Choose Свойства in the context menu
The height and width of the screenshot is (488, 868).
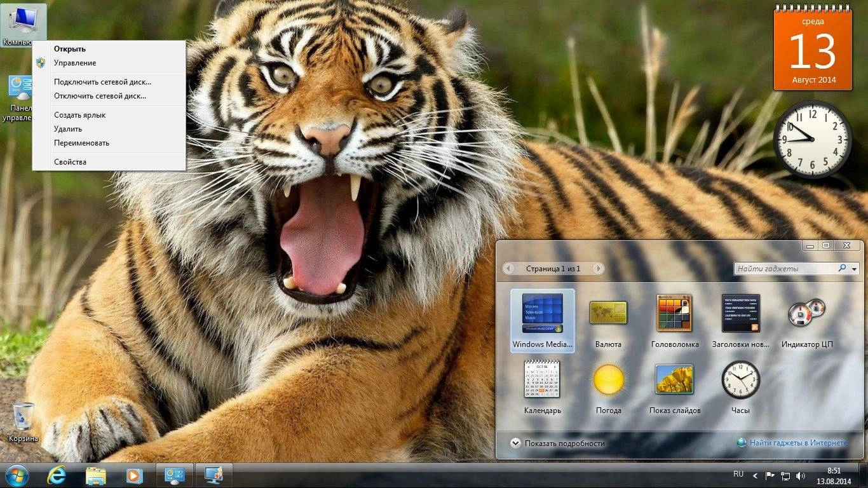pos(70,161)
